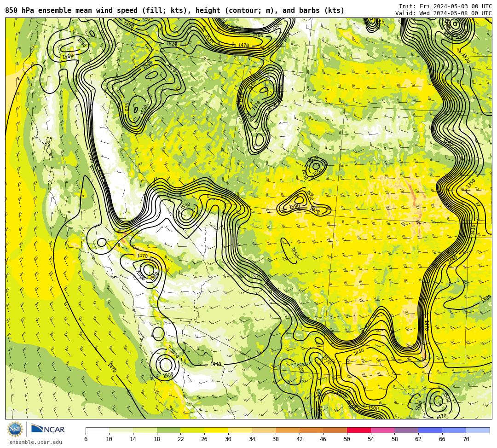Pick the red 50–54 kts colorbar segment

pos(359,430)
